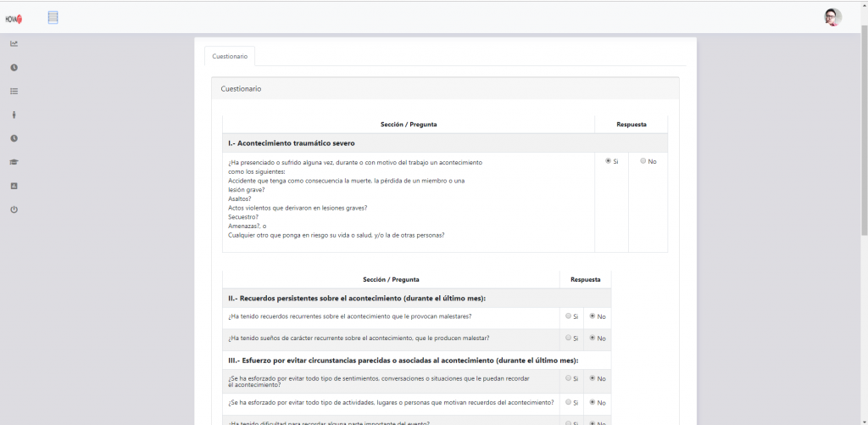The image size is (868, 425).
Task: Click 'Actos violentos que derivaron en lesiones graves?'
Action: click(298, 208)
